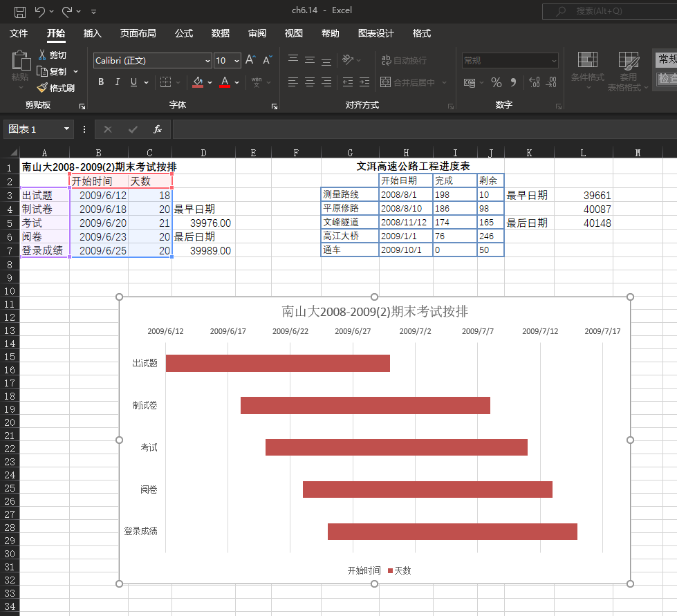Viewport: 677px width, 616px height.
Task: Toggle middle vertical alignment
Action: click(x=310, y=60)
